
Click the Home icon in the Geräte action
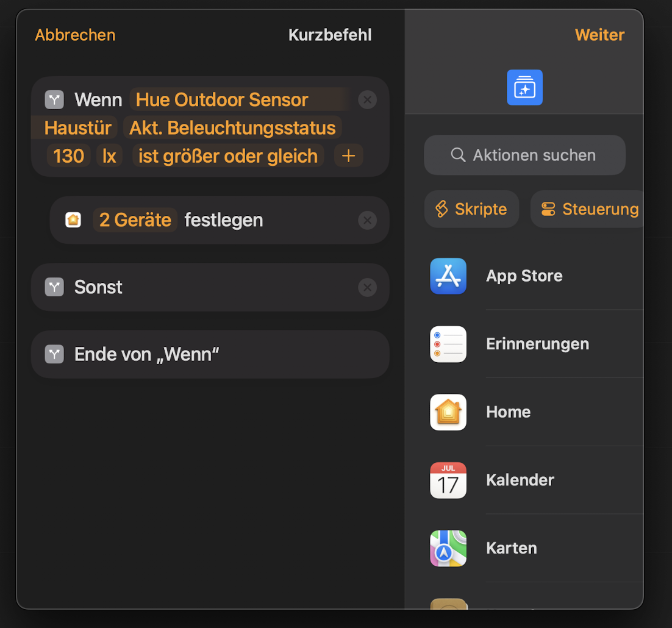73,220
